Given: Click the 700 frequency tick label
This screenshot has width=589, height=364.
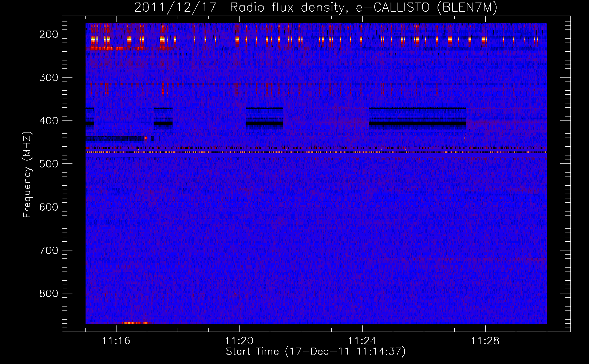Looking at the screenshot, I should (49, 250).
